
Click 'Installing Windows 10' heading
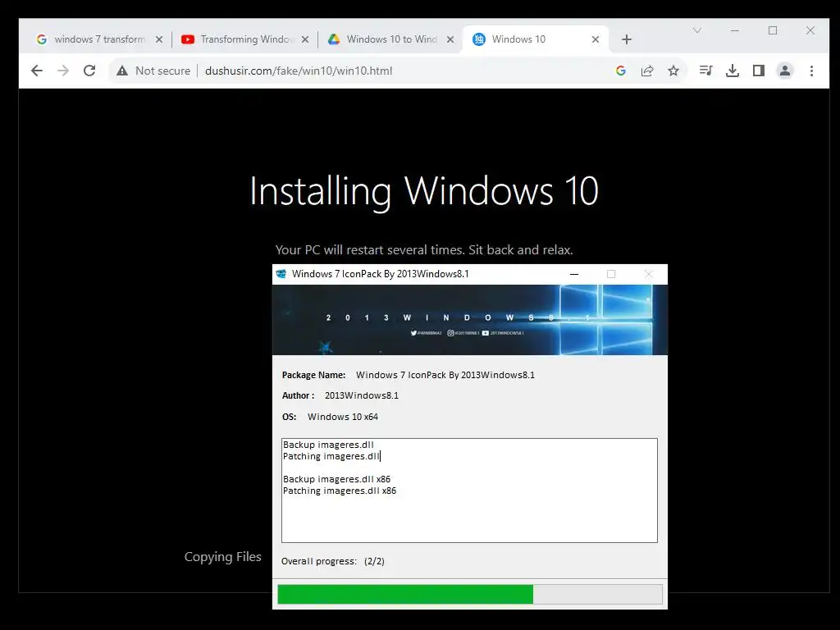click(x=424, y=192)
